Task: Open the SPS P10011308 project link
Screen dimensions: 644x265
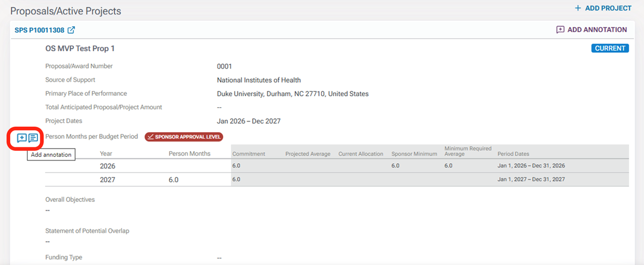Action: 39,30
